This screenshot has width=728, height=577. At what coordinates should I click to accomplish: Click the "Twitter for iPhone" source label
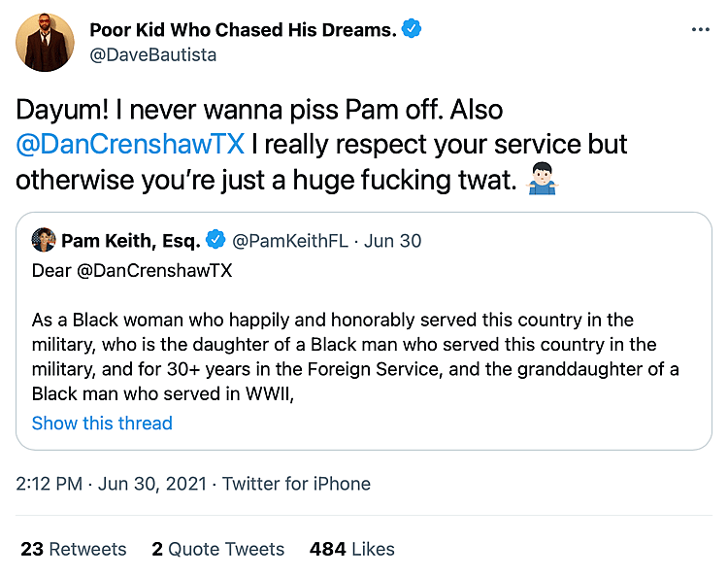(x=296, y=484)
